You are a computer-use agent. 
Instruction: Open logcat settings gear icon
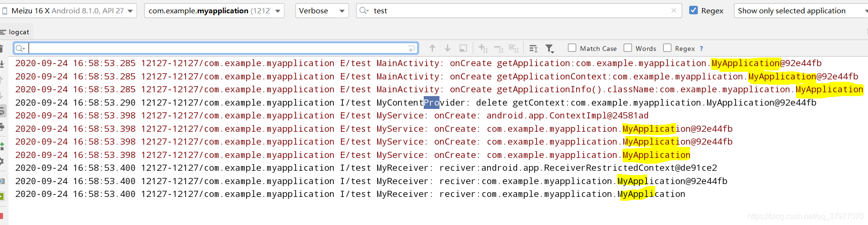pos(2,161)
